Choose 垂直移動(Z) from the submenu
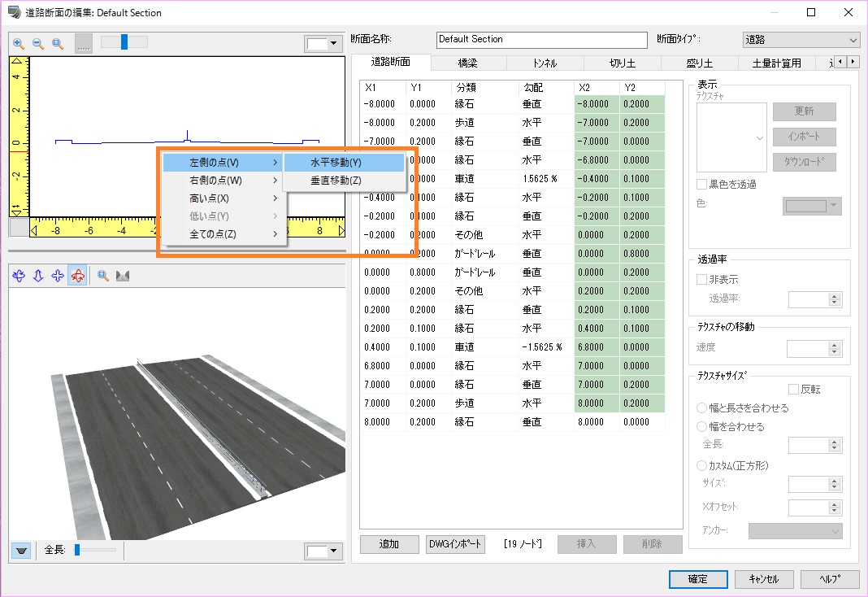 tap(336, 181)
